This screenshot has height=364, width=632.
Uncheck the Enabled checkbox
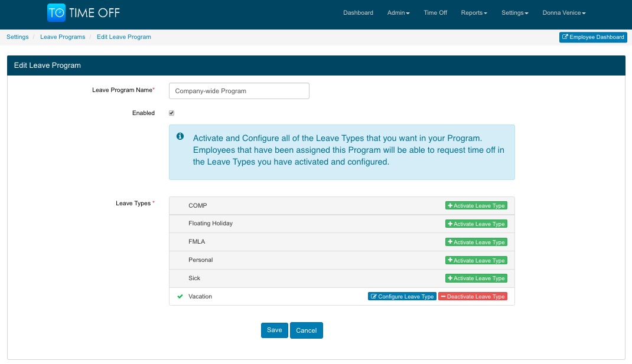pyautogui.click(x=171, y=113)
